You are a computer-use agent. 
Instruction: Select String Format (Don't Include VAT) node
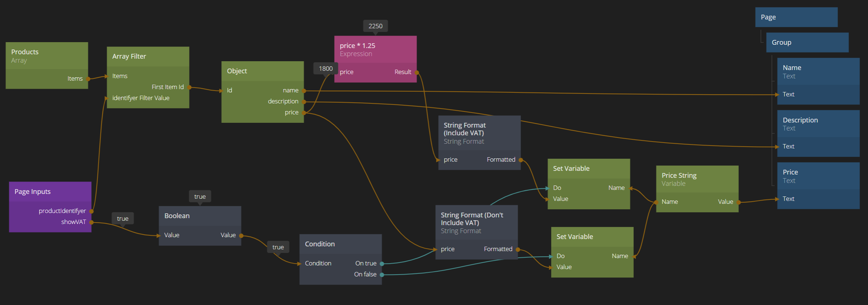(x=476, y=223)
